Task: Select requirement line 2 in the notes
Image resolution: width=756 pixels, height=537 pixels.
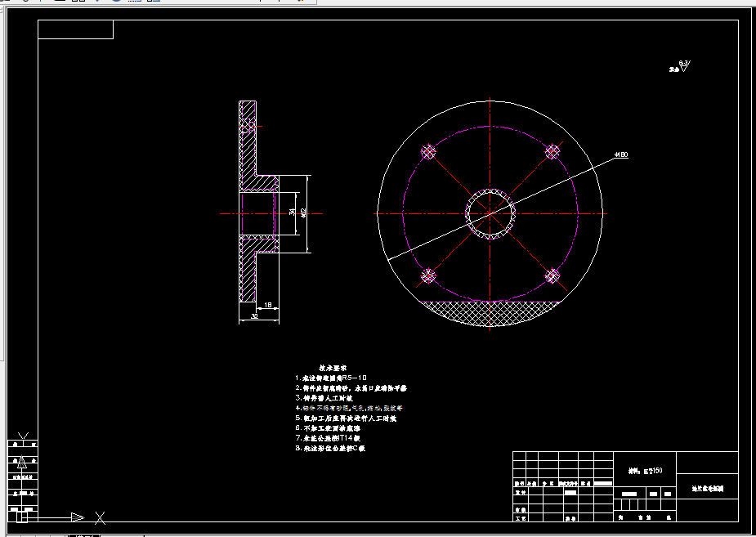Action: coord(351,388)
